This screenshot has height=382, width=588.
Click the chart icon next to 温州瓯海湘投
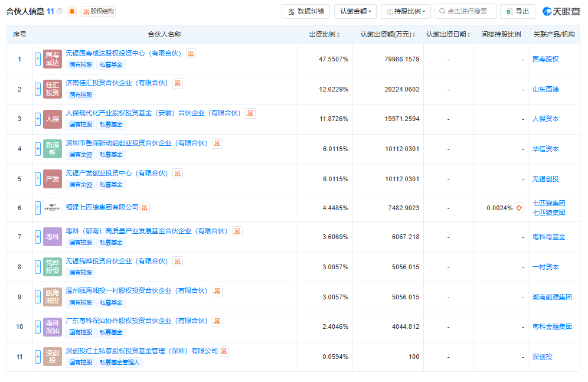point(217,291)
